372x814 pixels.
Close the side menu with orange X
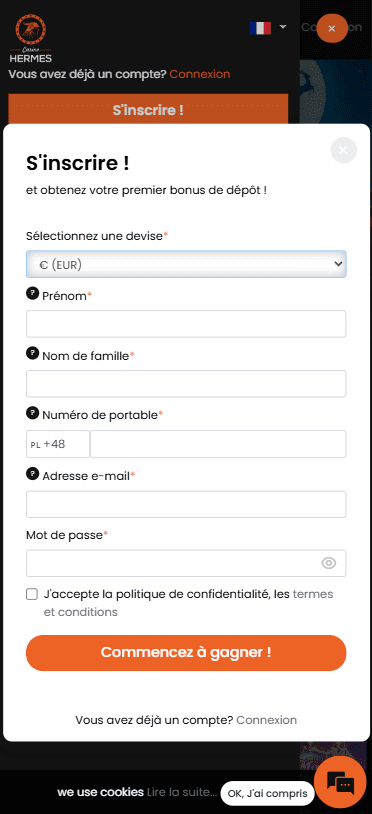(x=332, y=29)
